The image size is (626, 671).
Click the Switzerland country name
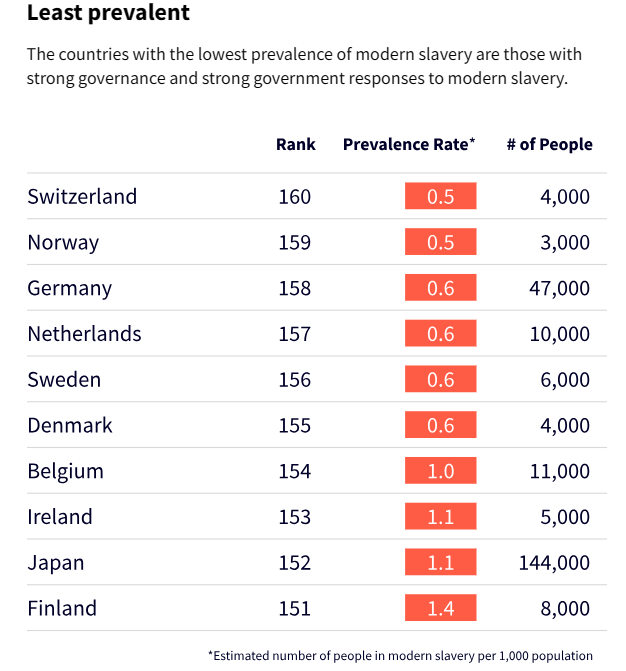point(82,196)
